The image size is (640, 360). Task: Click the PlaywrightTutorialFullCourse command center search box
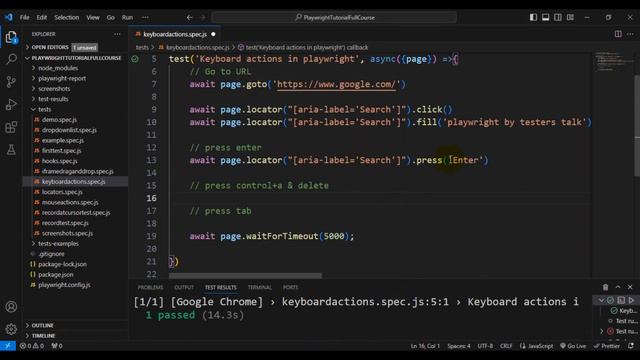(x=334, y=18)
